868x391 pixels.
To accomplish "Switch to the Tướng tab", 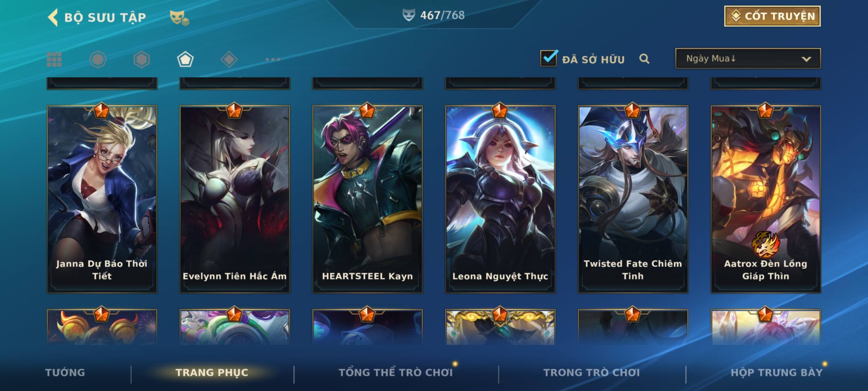I will coord(65,373).
